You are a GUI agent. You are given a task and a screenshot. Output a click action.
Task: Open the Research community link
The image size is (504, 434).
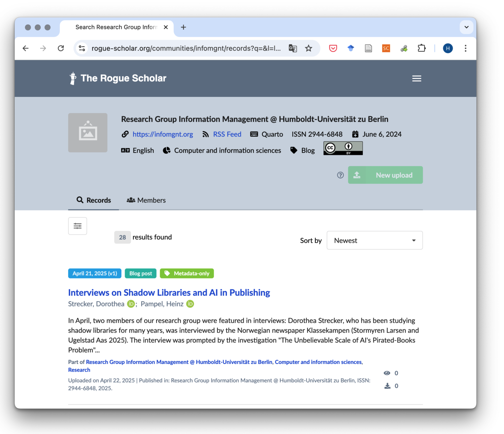(79, 370)
